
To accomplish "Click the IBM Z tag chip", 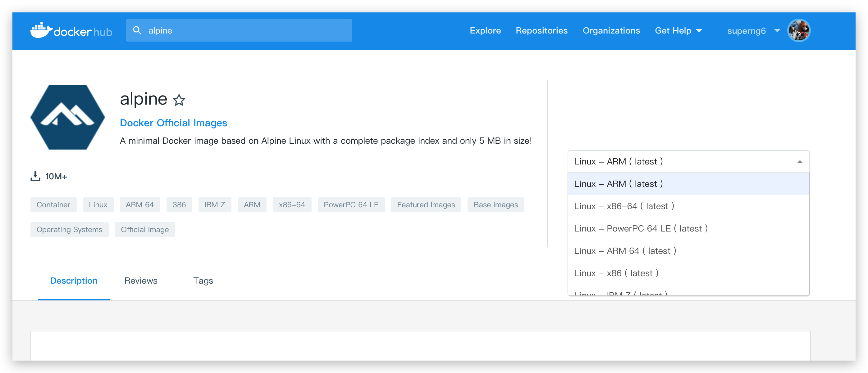I will [x=215, y=205].
